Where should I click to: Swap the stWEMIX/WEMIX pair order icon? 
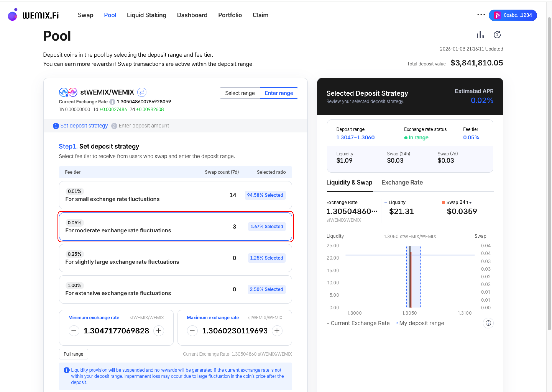142,92
